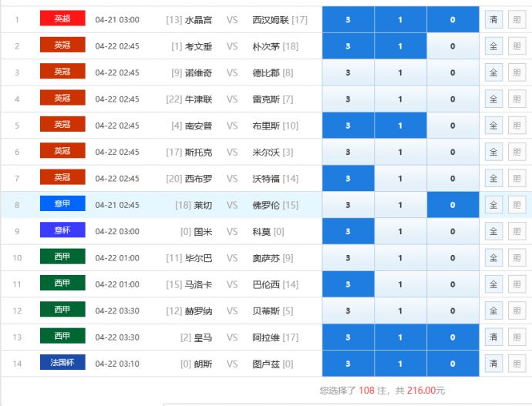Click the 南安普 team name
The image size is (532, 406).
coord(198,126)
